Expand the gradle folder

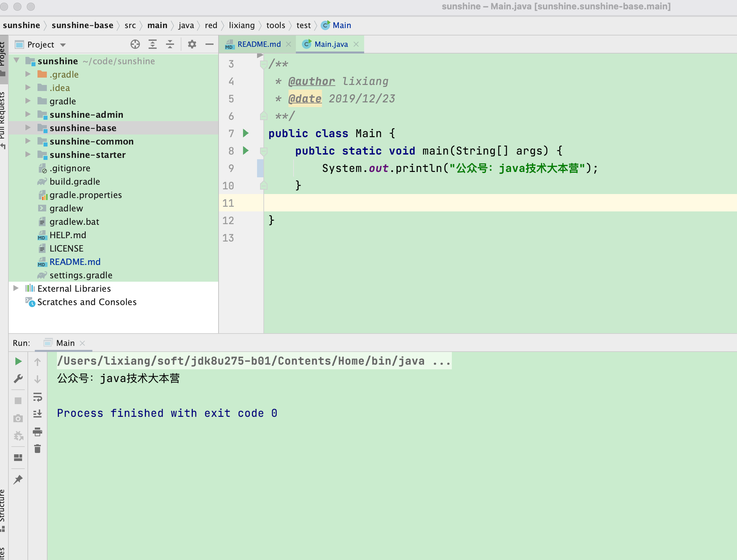click(28, 101)
